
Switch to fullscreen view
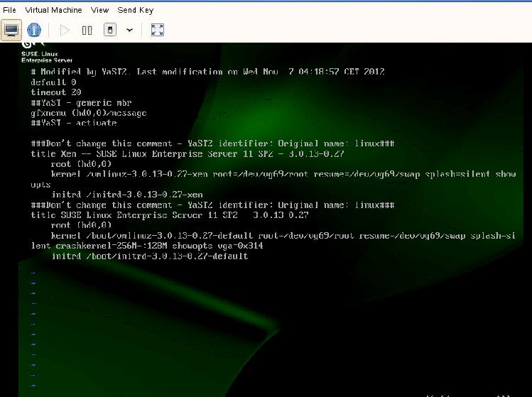click(x=158, y=30)
